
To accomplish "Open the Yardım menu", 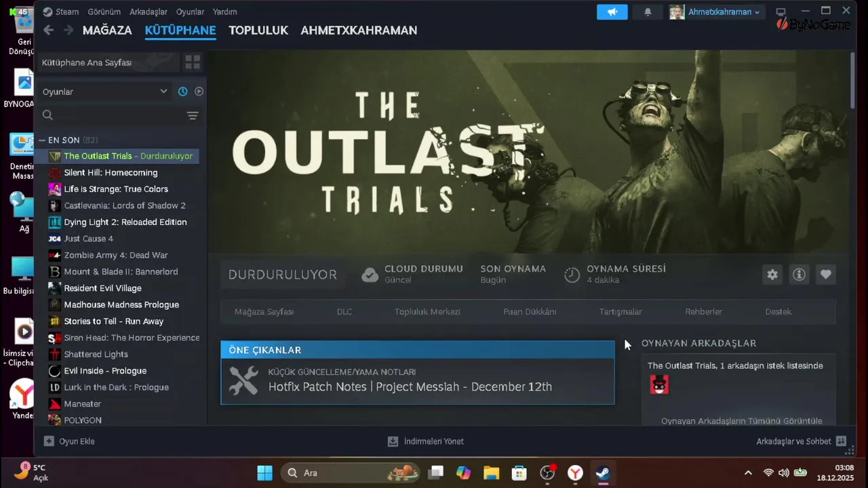I will pos(224,12).
